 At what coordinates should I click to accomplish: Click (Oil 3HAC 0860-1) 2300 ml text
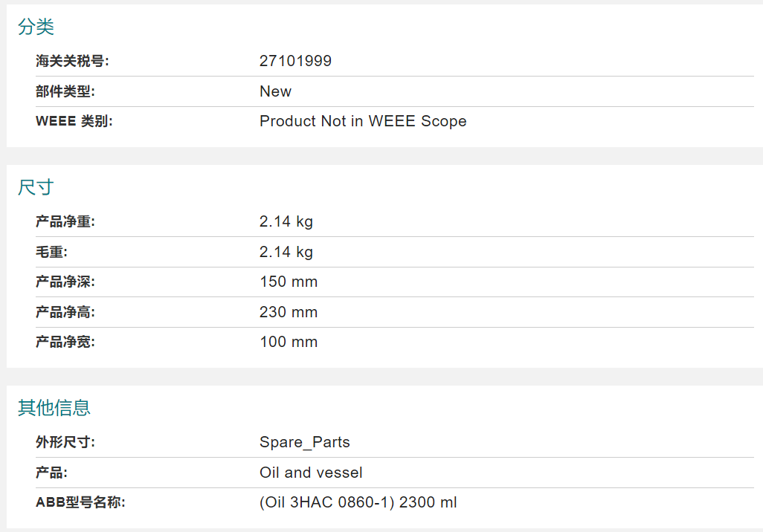358,502
